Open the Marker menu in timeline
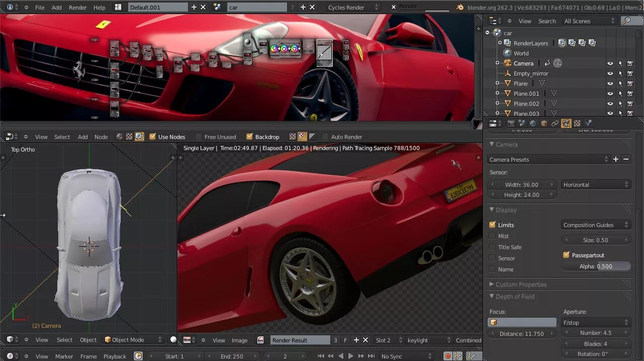This screenshot has width=644, height=361. click(x=64, y=356)
